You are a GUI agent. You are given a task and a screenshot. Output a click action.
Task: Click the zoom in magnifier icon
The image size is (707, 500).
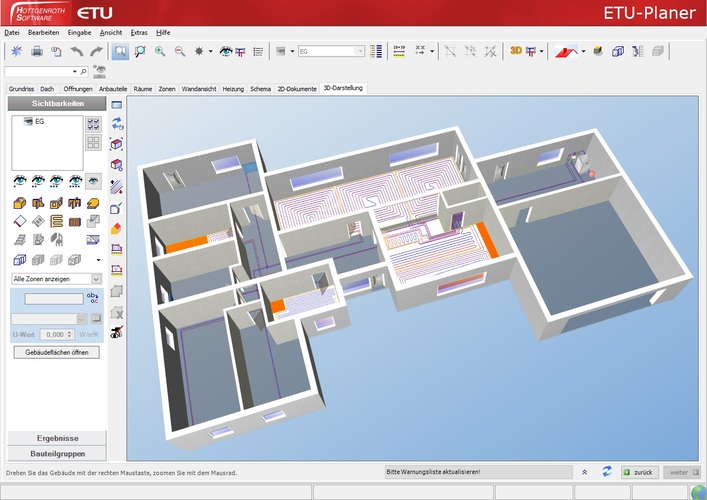[160, 51]
